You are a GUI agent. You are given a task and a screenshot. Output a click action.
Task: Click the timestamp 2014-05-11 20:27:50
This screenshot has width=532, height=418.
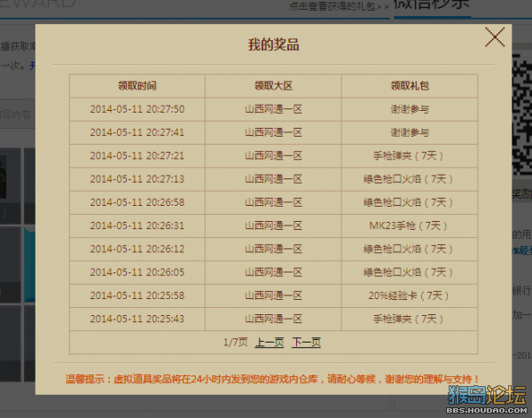click(137, 109)
